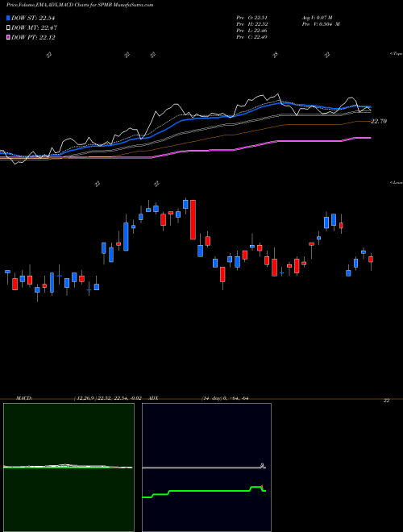Screen dimensions: 403x532
Task: Click the magenta DOW PT legend swatch
Action: point(9,37)
